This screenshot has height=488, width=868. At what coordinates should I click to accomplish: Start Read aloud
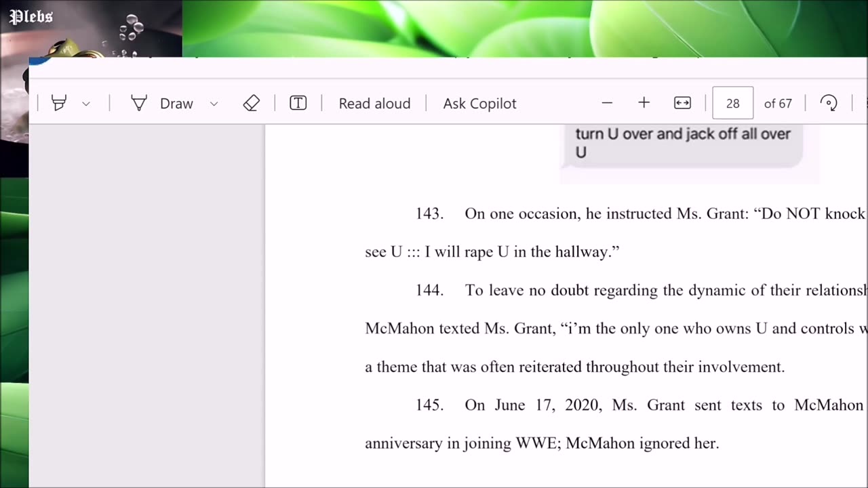374,104
